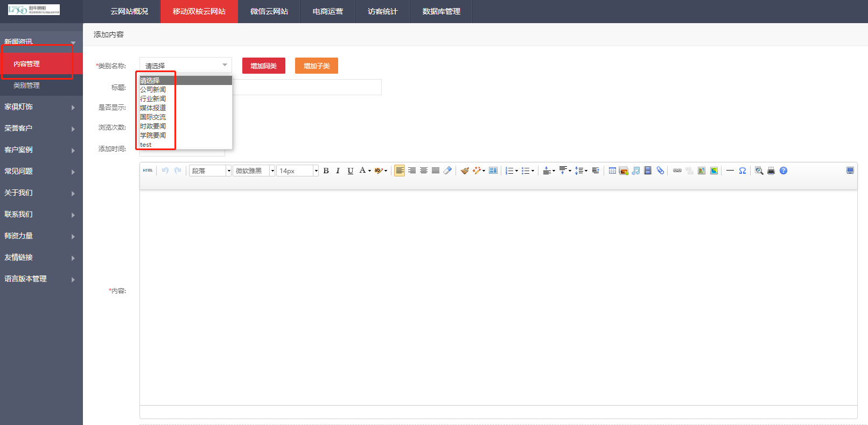The image size is (868, 425).
Task: Center align text
Action: click(x=424, y=171)
